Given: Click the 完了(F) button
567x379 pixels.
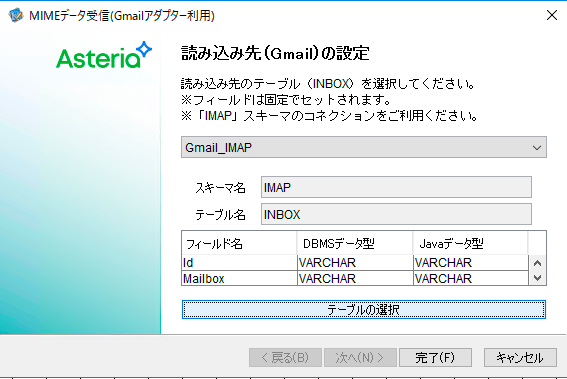Looking at the screenshot, I should pos(435,358).
